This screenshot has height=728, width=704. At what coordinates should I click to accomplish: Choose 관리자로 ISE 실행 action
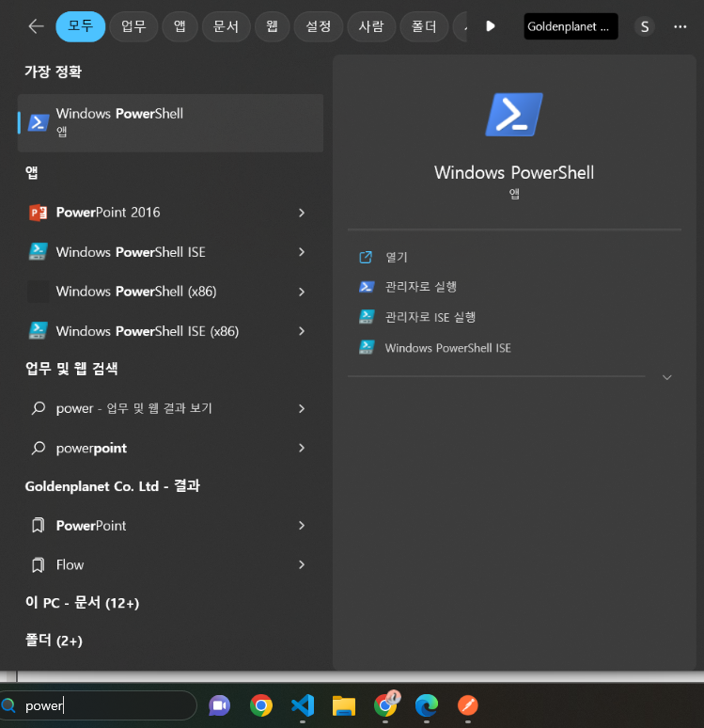coord(430,317)
